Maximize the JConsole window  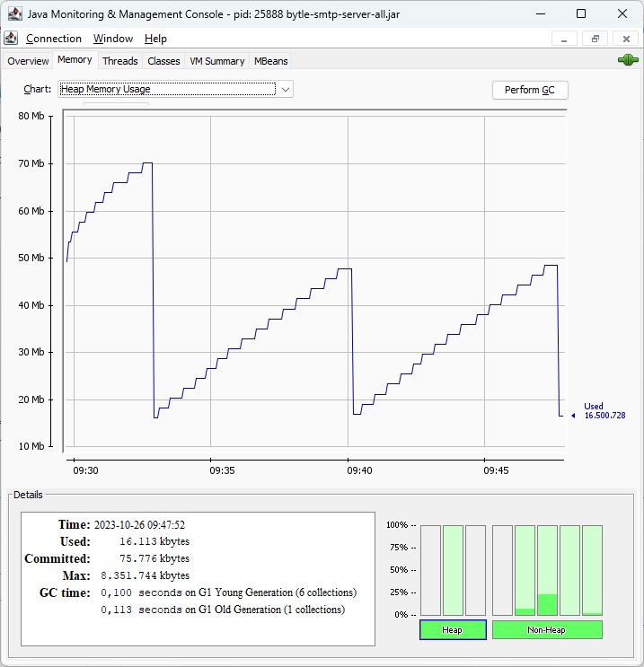click(x=581, y=13)
